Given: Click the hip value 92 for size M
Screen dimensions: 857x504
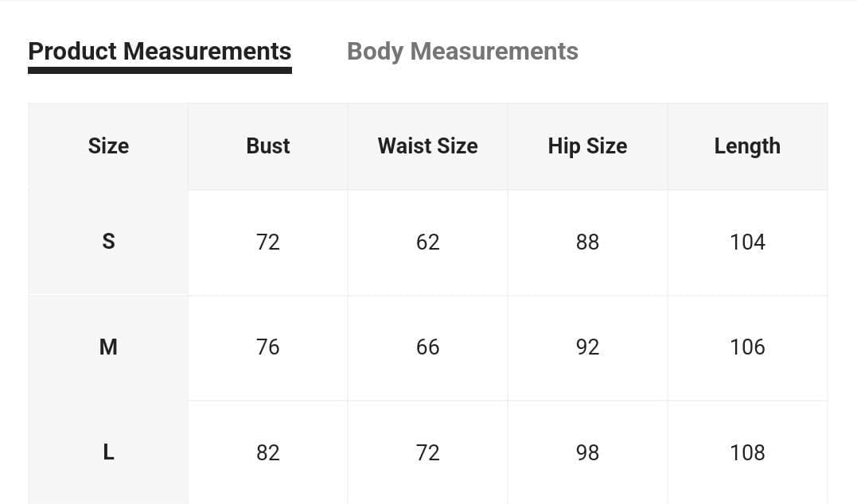Looking at the screenshot, I should [x=587, y=347].
